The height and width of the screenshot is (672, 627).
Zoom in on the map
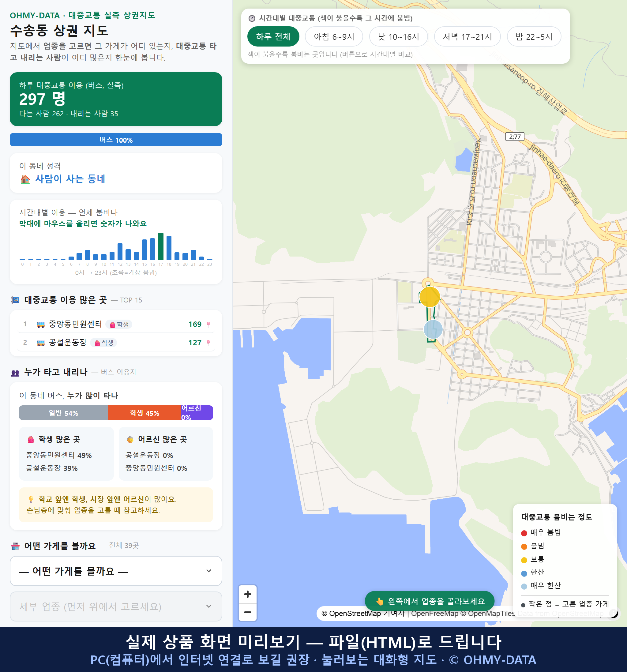[x=247, y=594]
